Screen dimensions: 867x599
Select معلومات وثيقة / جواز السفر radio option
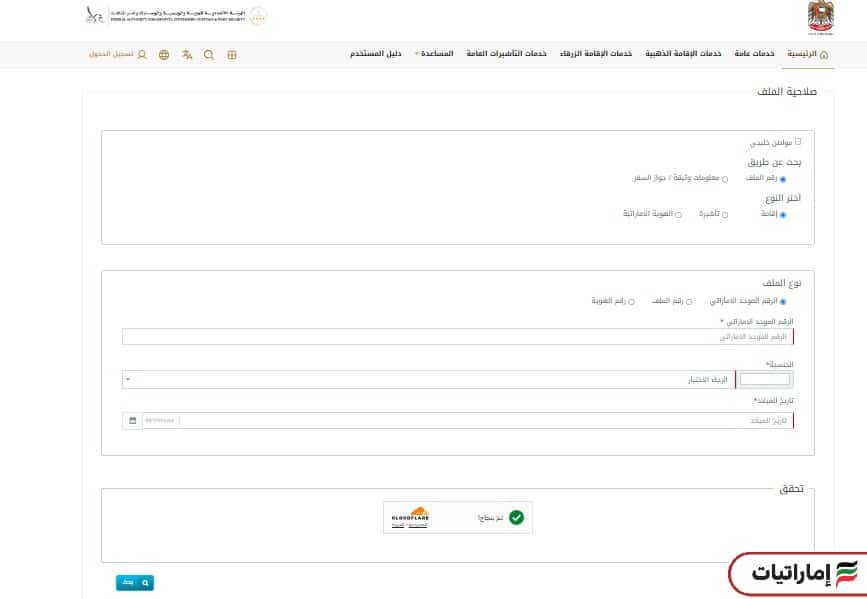pyautogui.click(x=725, y=179)
